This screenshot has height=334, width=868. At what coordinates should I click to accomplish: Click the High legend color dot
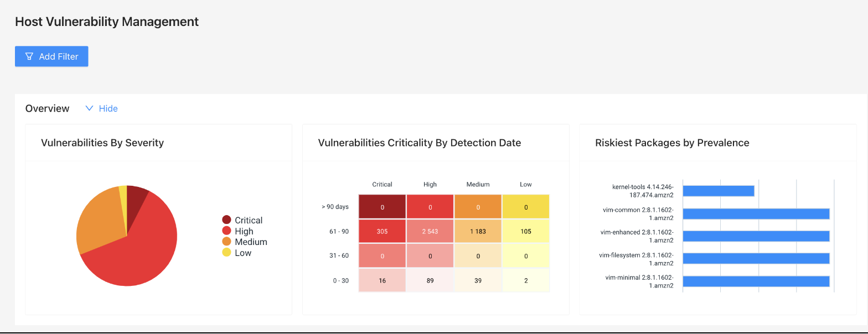[226, 231]
